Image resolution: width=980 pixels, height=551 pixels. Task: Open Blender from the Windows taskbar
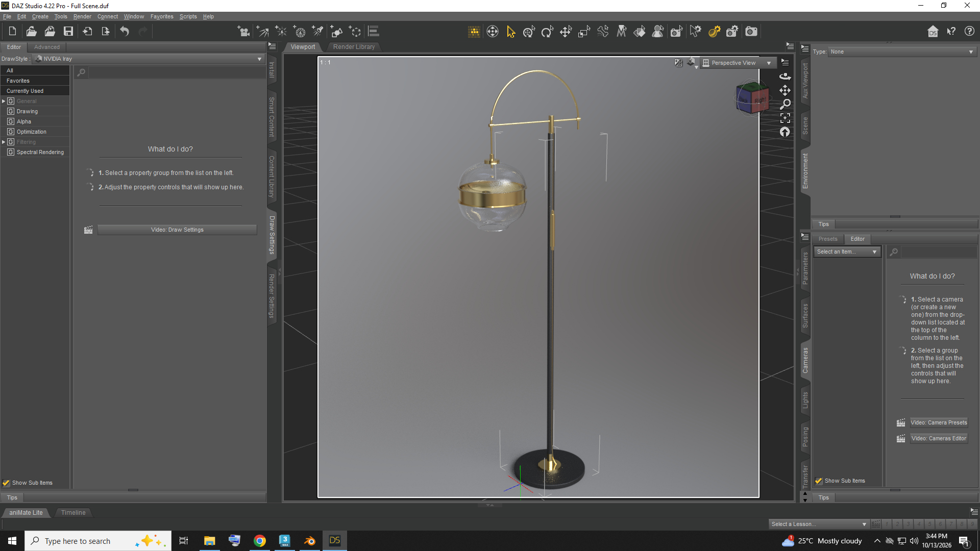[x=309, y=541]
